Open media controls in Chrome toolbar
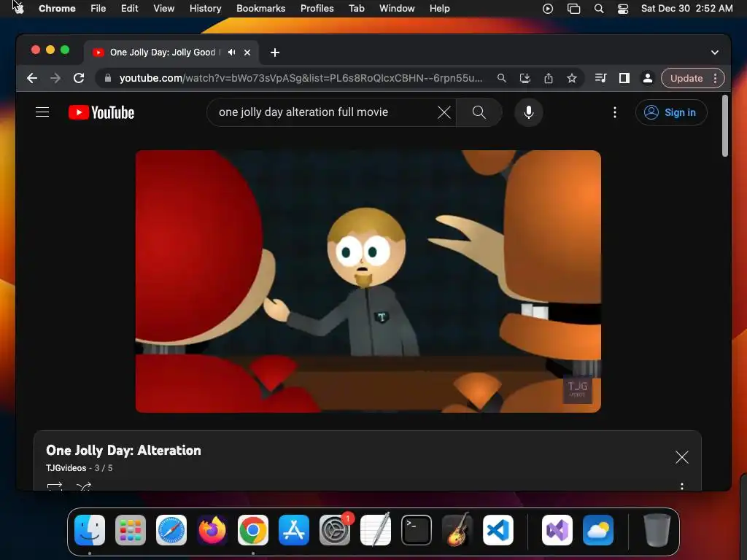Viewport: 747px width, 560px height. (x=601, y=78)
